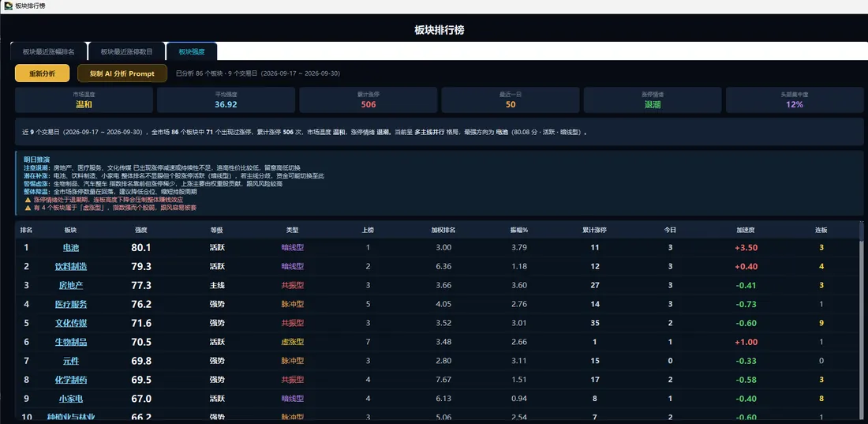Click the 头部集中度 12% stat card
Image resolution: width=868 pixels, height=424 pixels.
(795, 99)
